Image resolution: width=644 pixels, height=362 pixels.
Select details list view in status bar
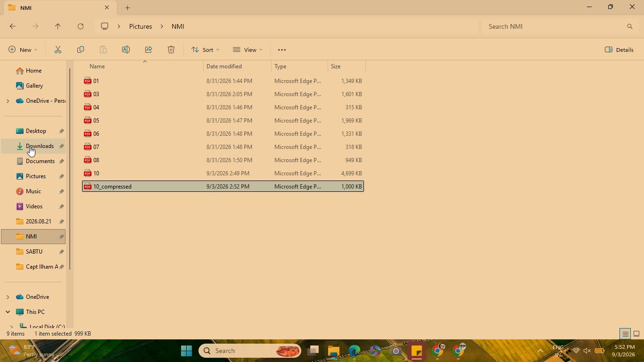(x=625, y=334)
